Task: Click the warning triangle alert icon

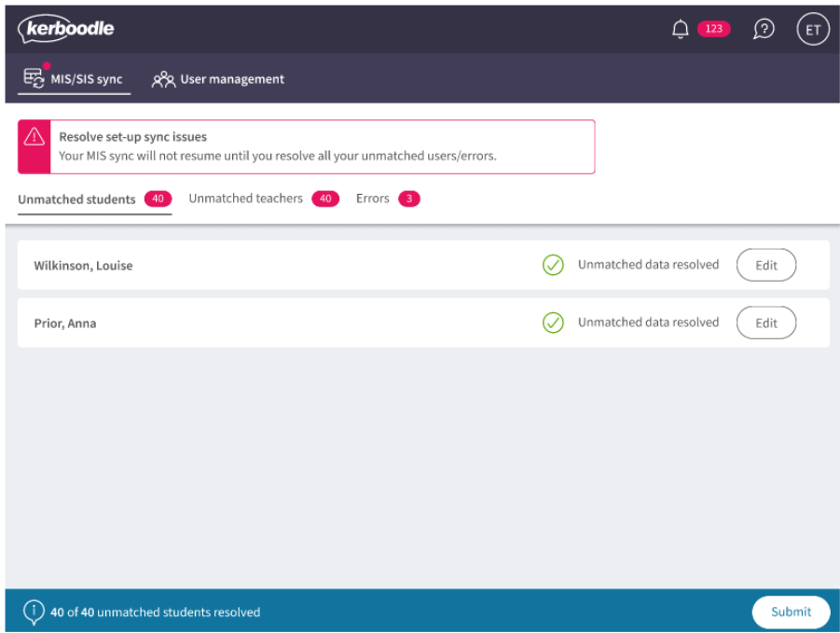Action: click(x=34, y=136)
